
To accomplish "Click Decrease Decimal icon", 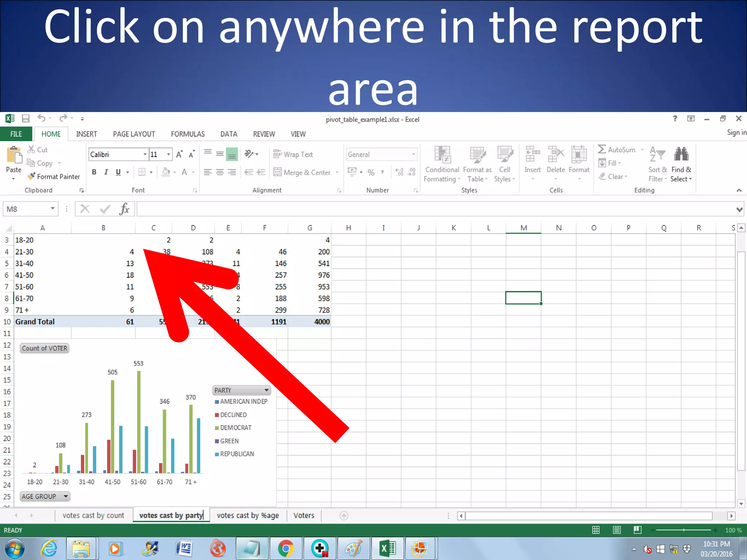I will [412, 172].
